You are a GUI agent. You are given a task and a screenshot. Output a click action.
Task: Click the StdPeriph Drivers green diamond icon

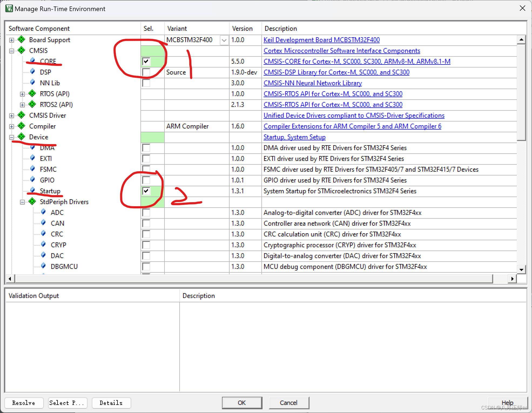(x=32, y=202)
